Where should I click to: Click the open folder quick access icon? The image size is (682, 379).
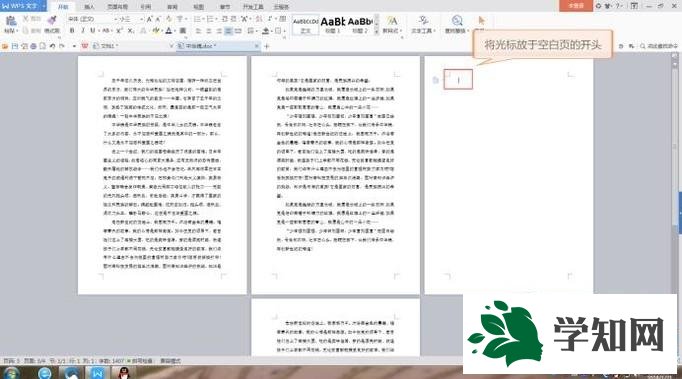pyautogui.click(x=5, y=46)
